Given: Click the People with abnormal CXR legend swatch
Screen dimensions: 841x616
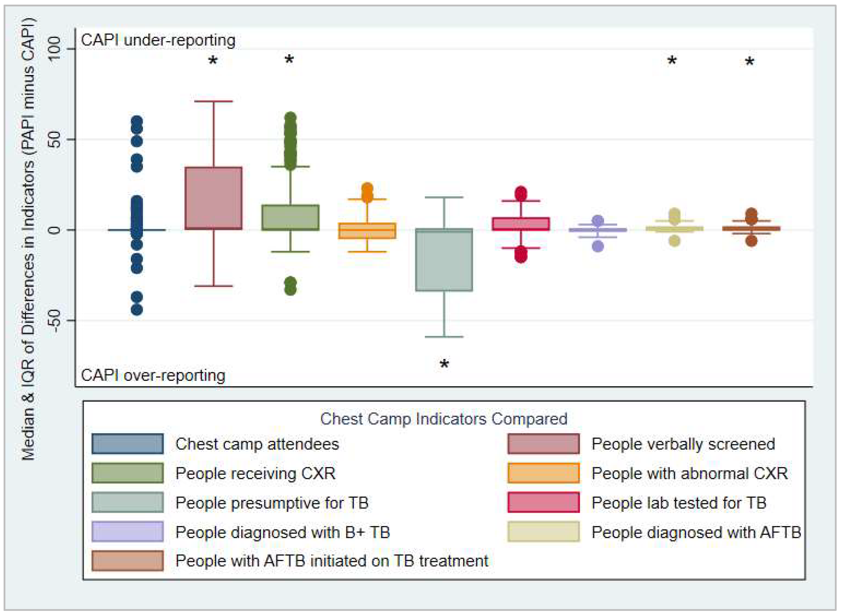Looking at the screenshot, I should (x=543, y=473).
